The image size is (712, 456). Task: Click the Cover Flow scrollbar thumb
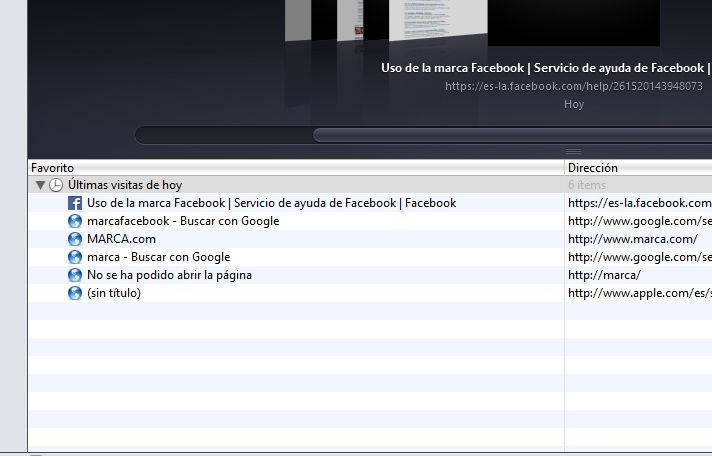[x=513, y=135]
